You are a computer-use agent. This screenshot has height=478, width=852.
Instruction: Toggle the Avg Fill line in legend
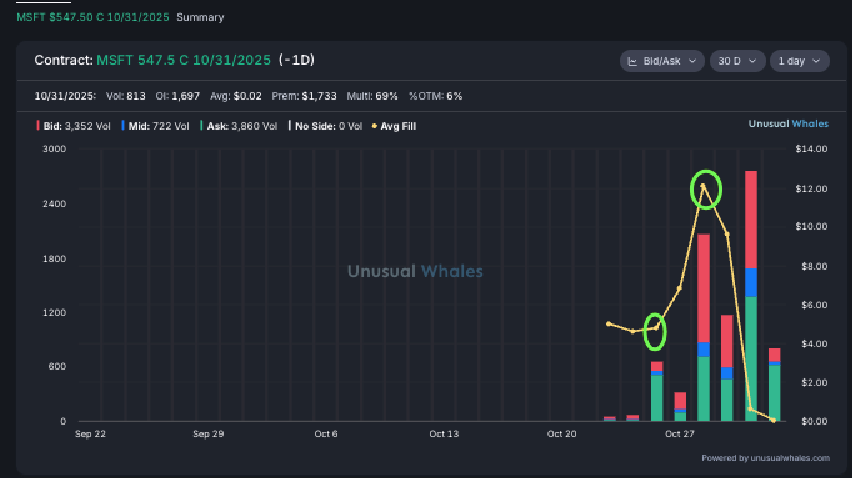pos(393,126)
